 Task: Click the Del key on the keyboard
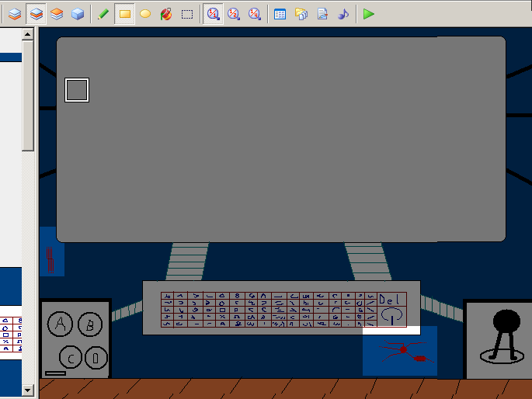point(392,300)
